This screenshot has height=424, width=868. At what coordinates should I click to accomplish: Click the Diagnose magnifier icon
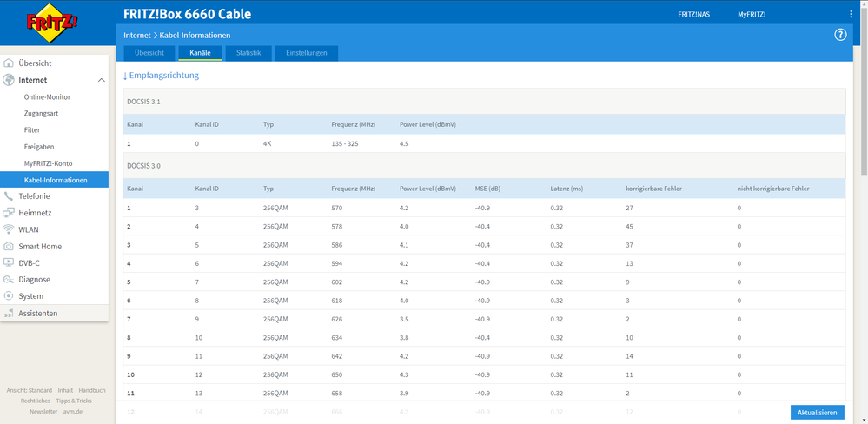(x=10, y=280)
